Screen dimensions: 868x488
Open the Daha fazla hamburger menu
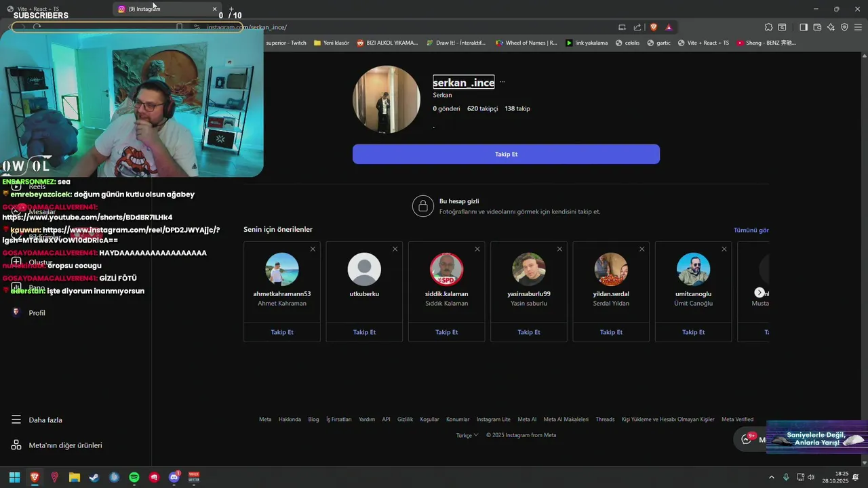pos(37,420)
